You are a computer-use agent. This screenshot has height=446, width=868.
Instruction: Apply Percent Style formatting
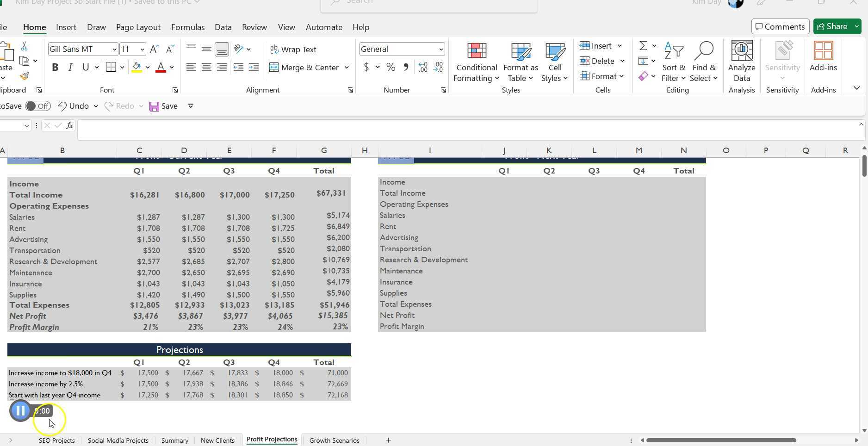pyautogui.click(x=391, y=67)
